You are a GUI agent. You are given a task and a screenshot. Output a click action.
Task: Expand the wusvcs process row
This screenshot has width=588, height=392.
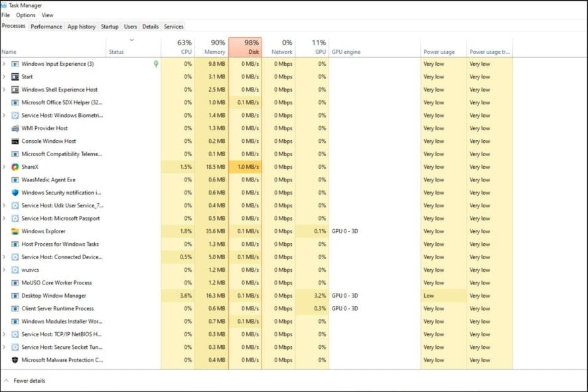(x=4, y=270)
